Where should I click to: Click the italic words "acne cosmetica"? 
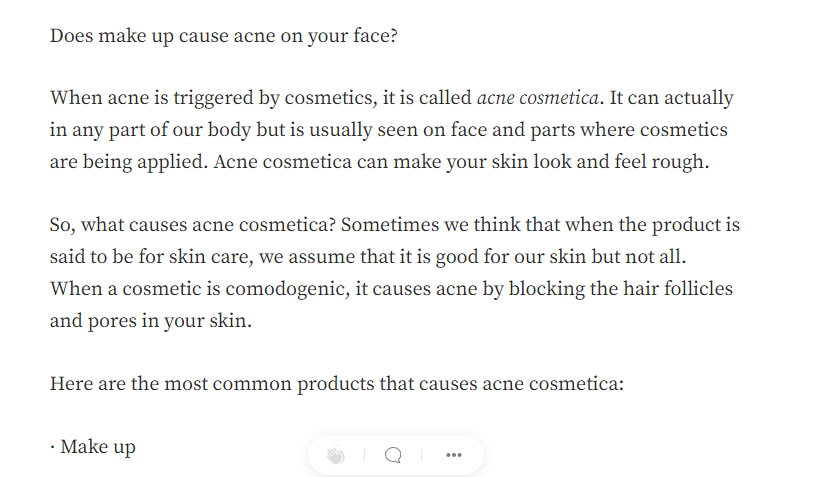pos(539,98)
